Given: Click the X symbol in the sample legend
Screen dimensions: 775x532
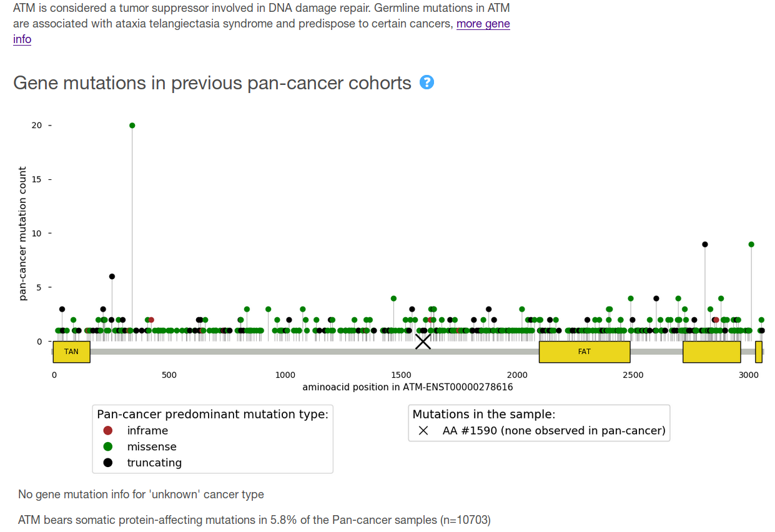Looking at the screenshot, I should pyautogui.click(x=423, y=431).
